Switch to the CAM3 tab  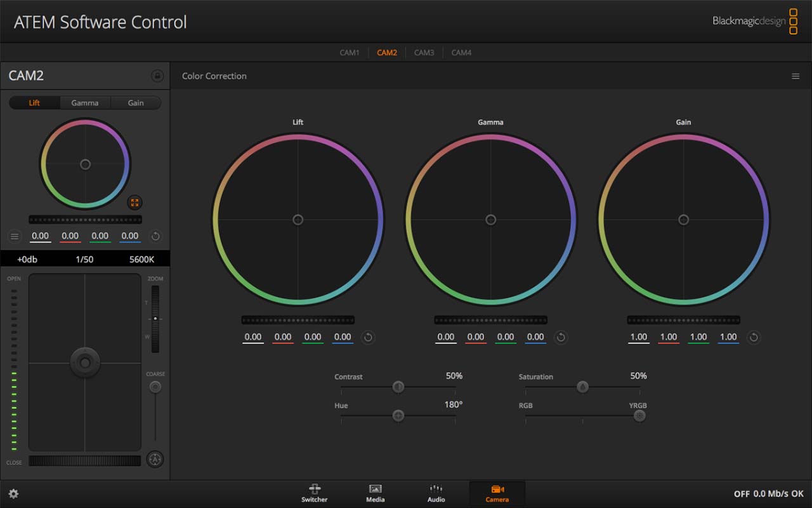click(x=424, y=53)
